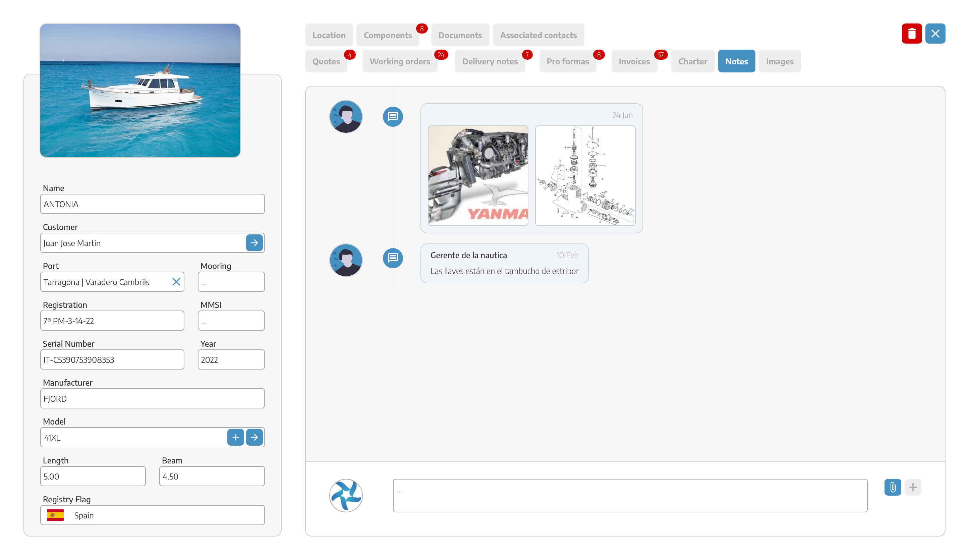Click the Manufacturer field FJORD
The height and width of the screenshot is (560, 969).
[x=152, y=398]
